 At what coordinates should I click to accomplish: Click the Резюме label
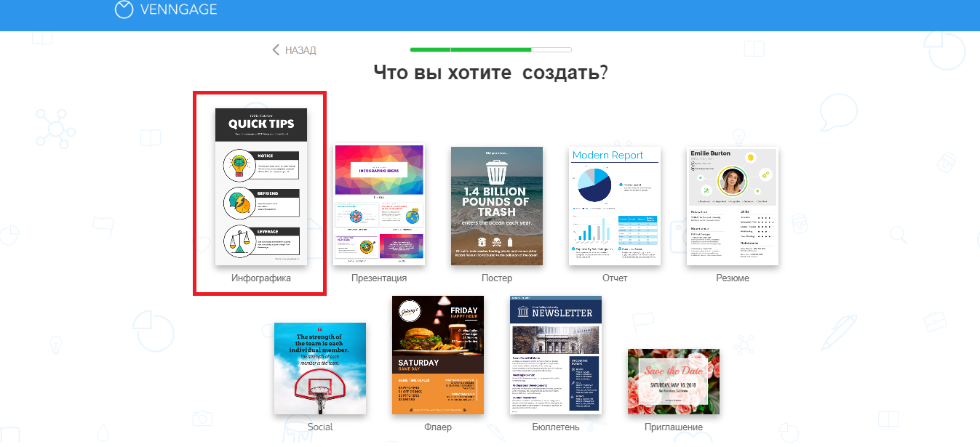(732, 278)
